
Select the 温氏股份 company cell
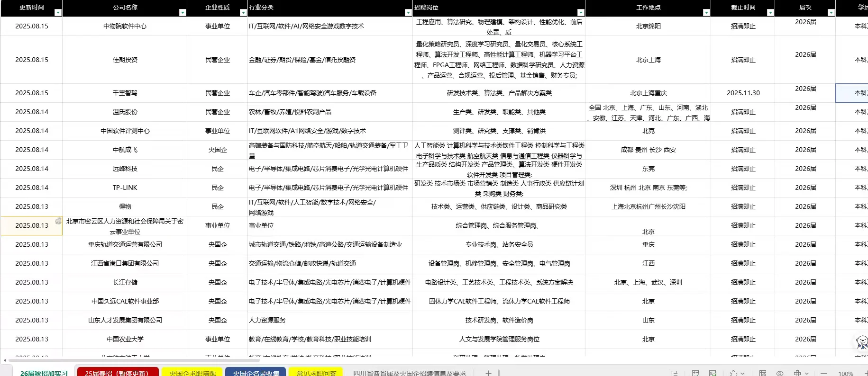(x=125, y=112)
